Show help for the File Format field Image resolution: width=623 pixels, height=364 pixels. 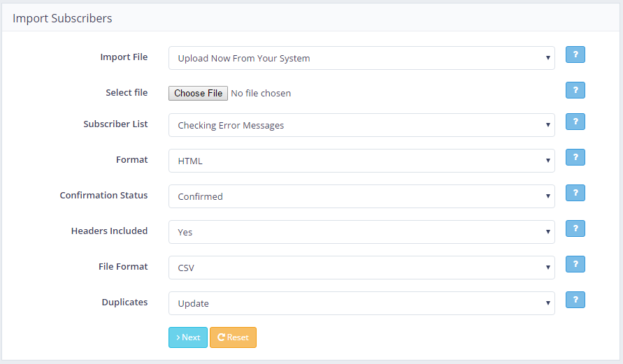coord(575,264)
